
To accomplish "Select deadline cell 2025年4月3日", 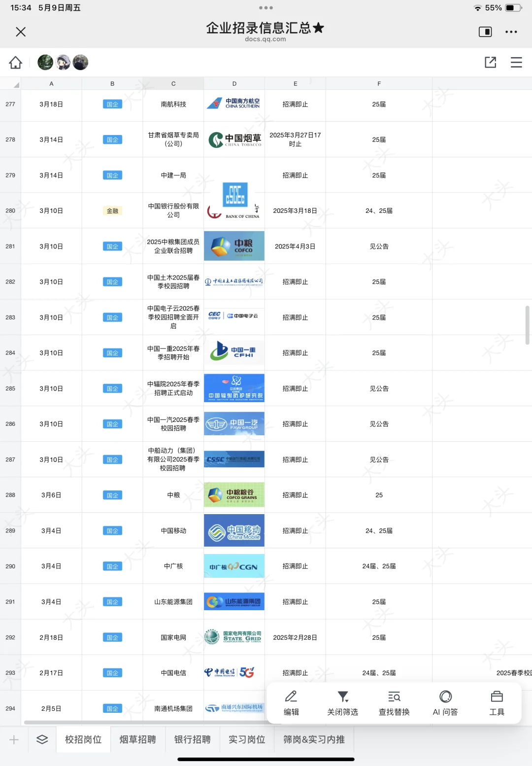I will 295,246.
